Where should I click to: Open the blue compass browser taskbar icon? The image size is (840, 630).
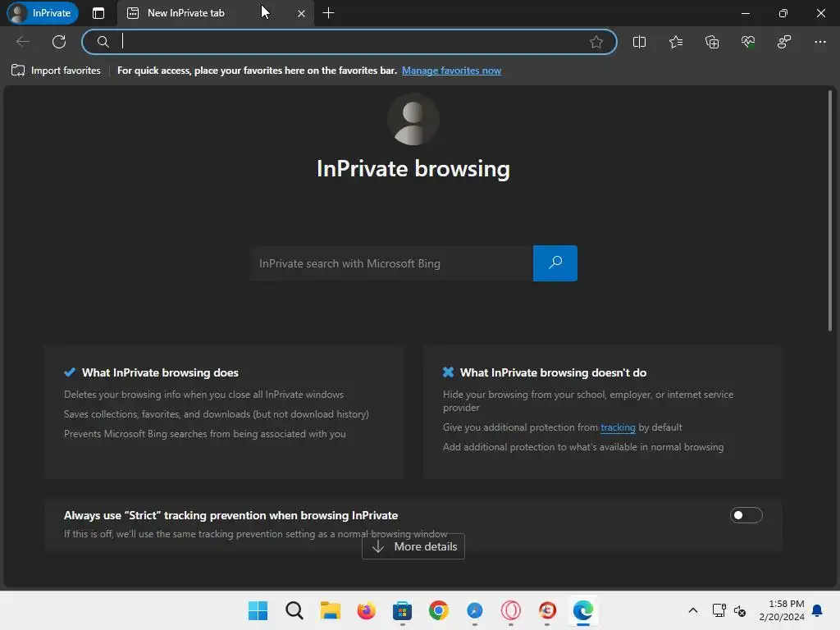click(x=475, y=610)
